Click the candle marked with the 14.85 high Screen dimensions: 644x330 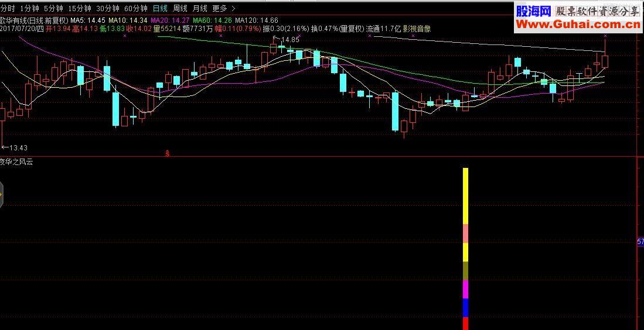tap(274, 49)
